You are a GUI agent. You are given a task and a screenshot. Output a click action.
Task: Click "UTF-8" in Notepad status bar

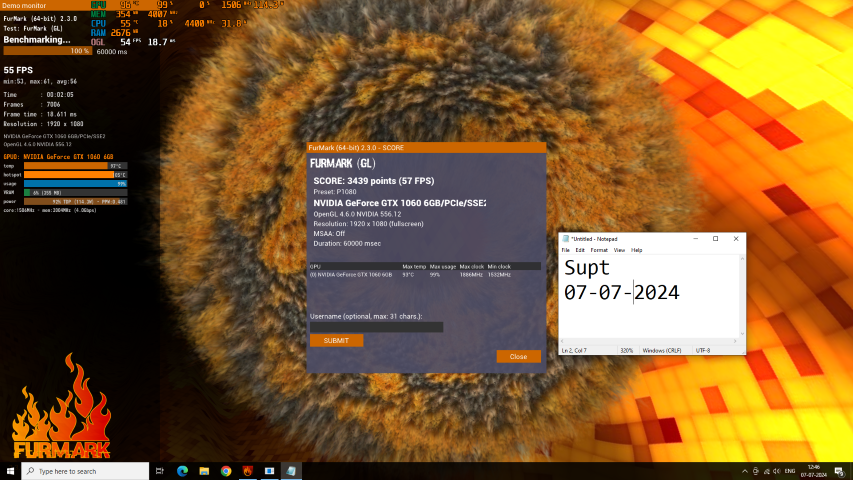tap(703, 350)
